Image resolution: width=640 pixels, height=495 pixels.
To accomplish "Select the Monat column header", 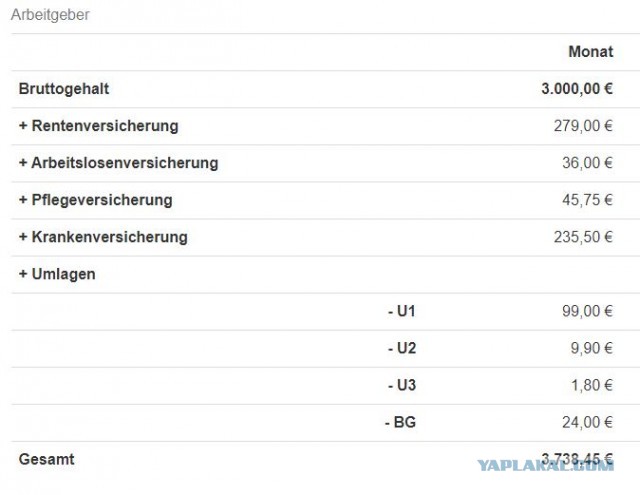I will coord(590,52).
